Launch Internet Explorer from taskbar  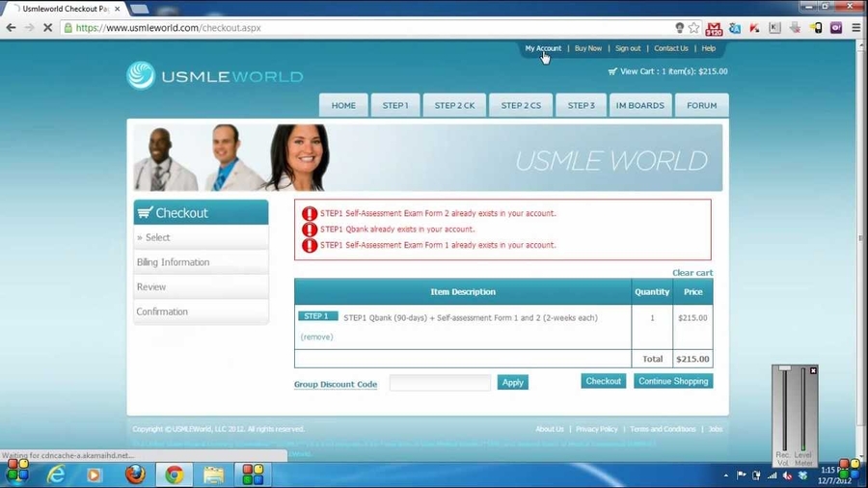click(x=56, y=474)
